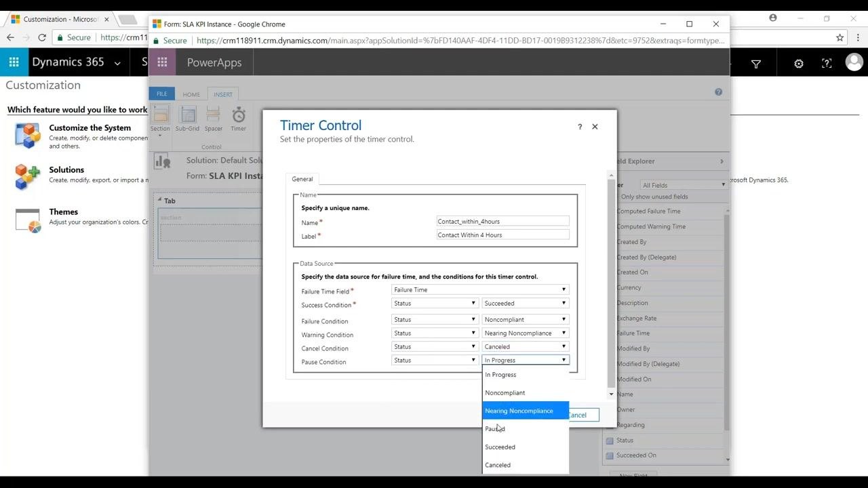868x488 pixels.
Task: Select Computed Warning Time field
Action: [x=651, y=226]
